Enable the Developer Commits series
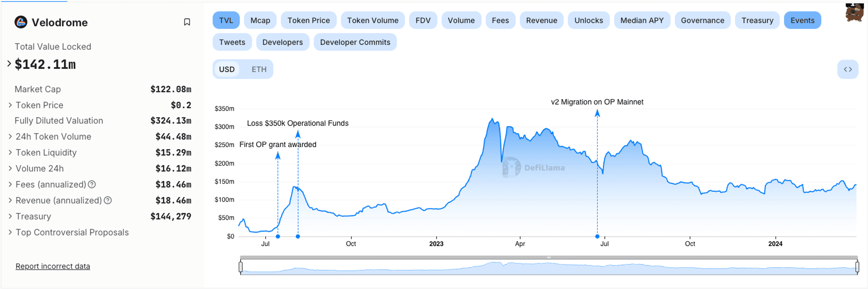The height and width of the screenshot is (289, 868). pos(355,42)
